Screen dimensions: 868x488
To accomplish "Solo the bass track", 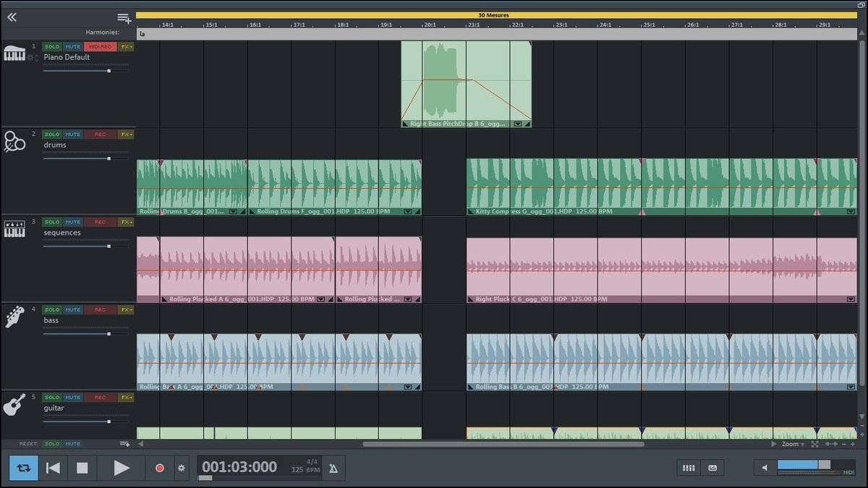I will [x=52, y=309].
